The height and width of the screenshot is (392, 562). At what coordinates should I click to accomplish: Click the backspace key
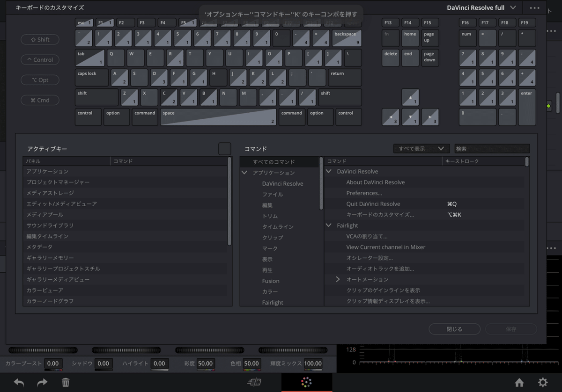tap(347, 38)
